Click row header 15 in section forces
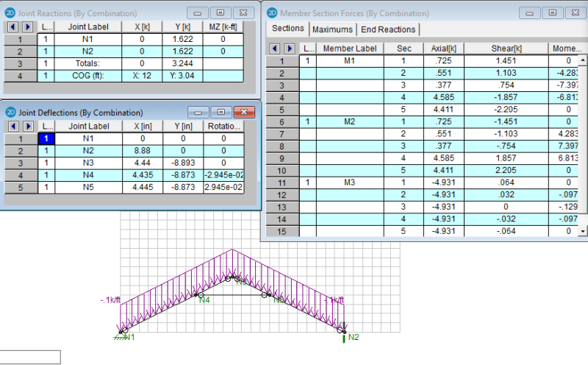The image size is (588, 365). tap(282, 231)
